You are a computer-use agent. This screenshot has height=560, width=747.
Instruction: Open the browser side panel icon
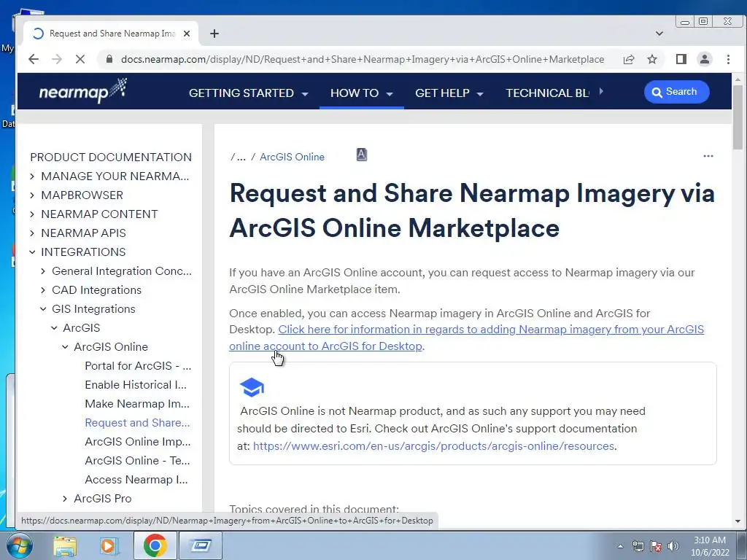681,59
